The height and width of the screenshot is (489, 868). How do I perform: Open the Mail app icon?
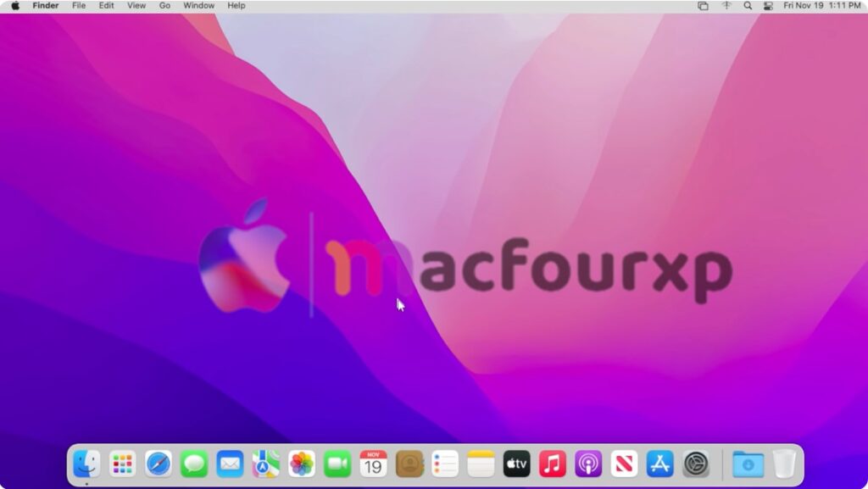tap(230, 464)
